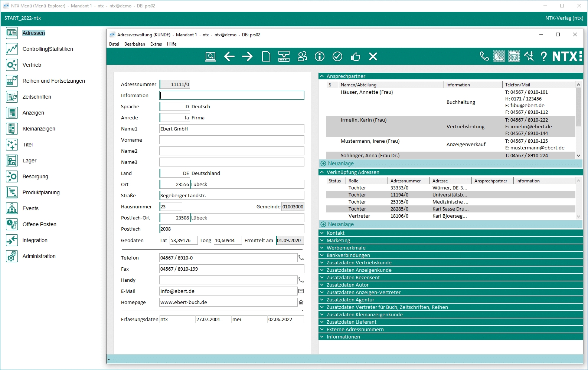This screenshot has height=370, width=588.
Task: Open Controlling|Statistiken in the sidebar
Action: tap(48, 49)
